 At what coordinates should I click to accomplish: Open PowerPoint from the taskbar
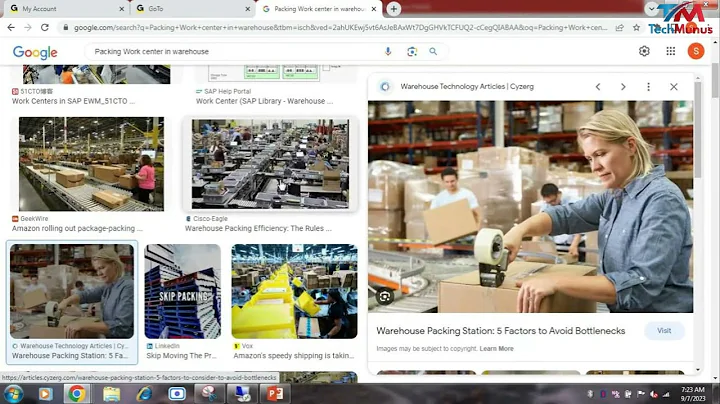(x=275, y=394)
